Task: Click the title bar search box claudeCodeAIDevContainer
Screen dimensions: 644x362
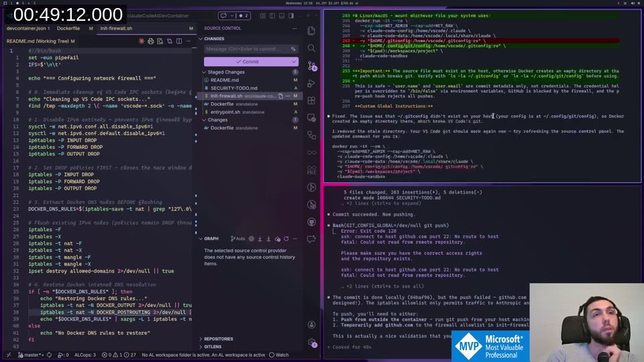Action: tap(158, 15)
